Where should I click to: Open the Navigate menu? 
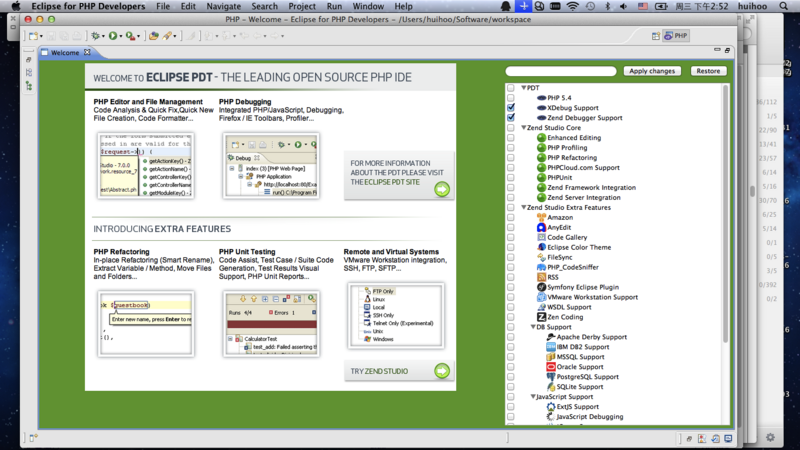[x=223, y=6]
